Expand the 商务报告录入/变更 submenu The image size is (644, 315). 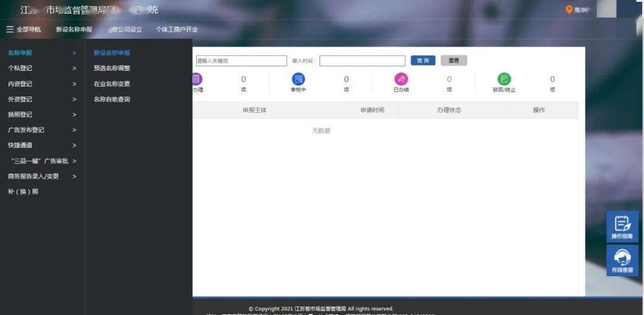41,176
